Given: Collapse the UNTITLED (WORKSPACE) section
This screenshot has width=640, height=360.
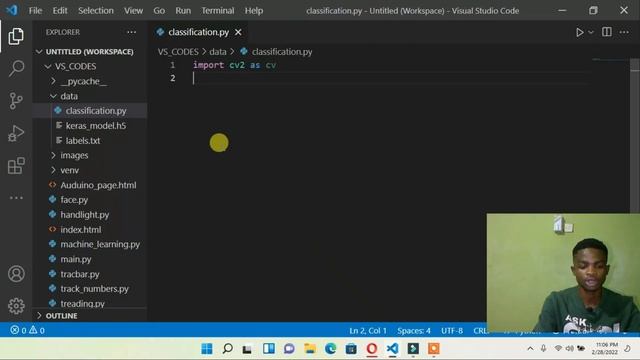Looking at the screenshot, I should (89, 52).
